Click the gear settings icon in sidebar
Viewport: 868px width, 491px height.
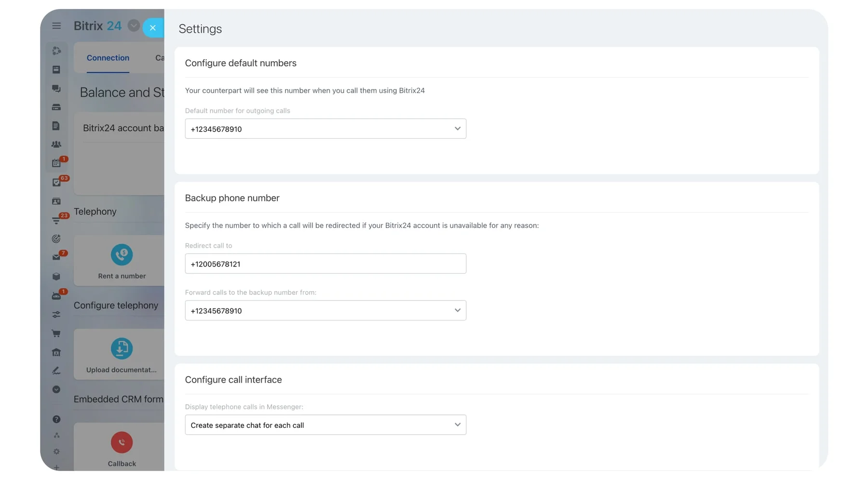pos(56,451)
